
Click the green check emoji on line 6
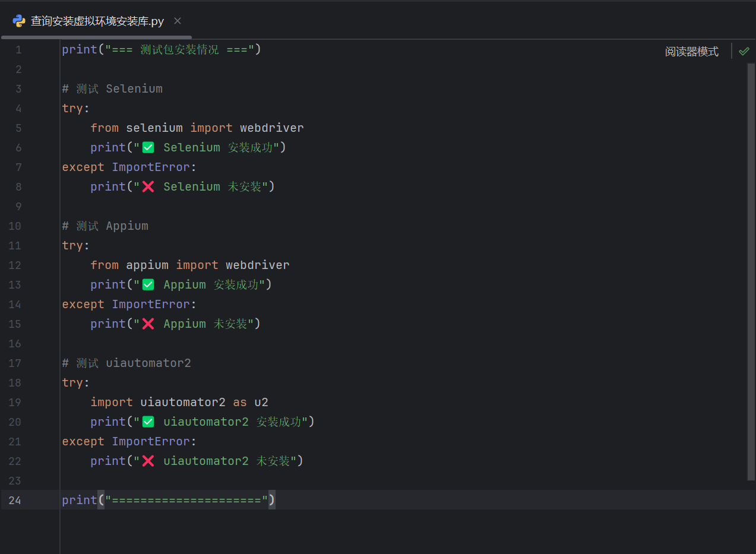tap(148, 148)
